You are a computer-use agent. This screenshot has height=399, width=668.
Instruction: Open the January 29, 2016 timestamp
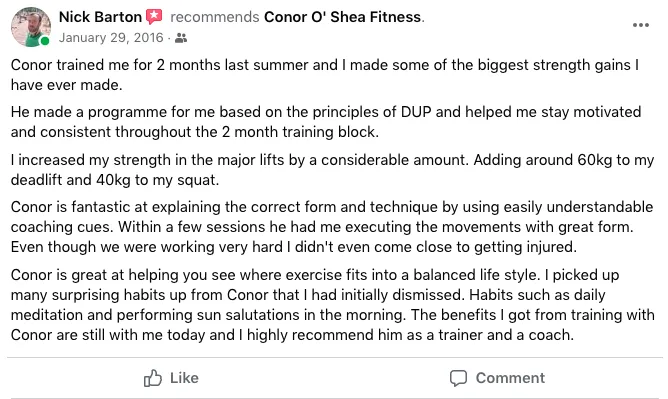pyautogui.click(x=111, y=37)
